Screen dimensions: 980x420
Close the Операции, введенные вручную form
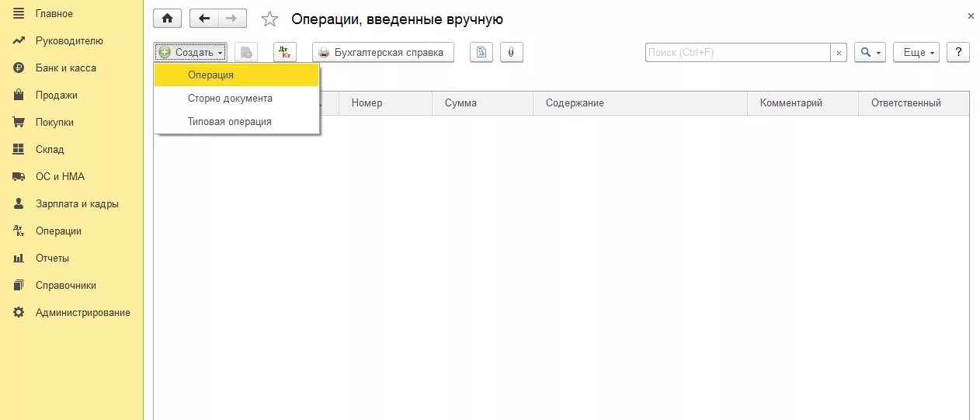[971, 16]
